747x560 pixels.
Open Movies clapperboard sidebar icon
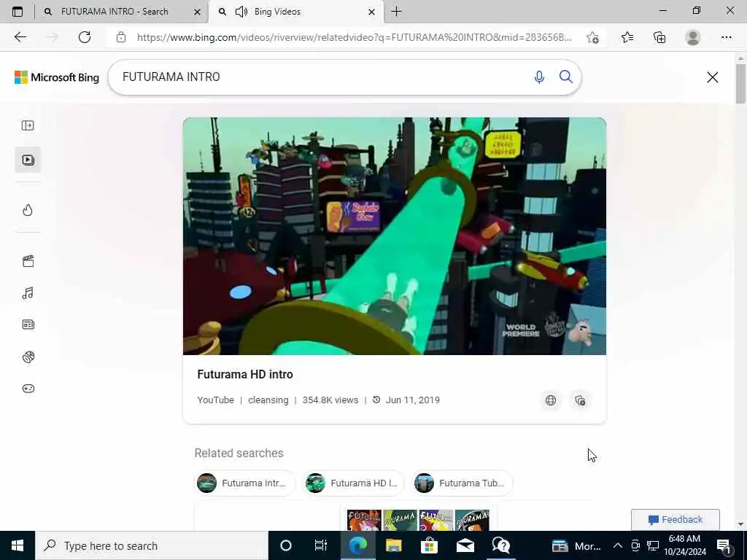pyautogui.click(x=28, y=261)
